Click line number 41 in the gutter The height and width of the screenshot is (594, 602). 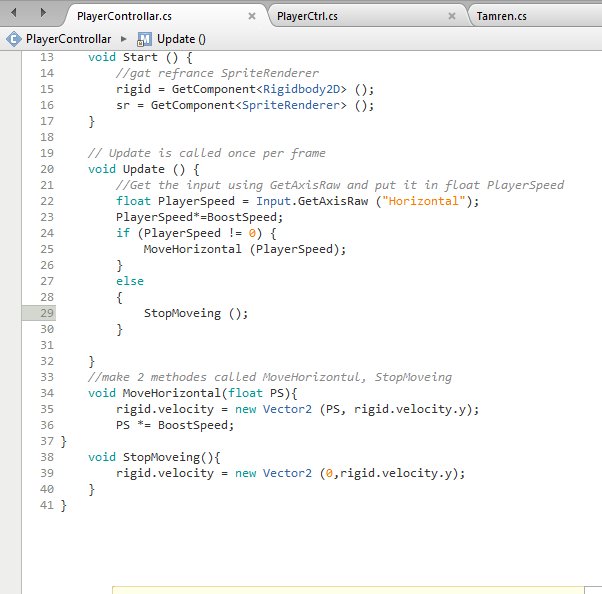tap(47, 505)
